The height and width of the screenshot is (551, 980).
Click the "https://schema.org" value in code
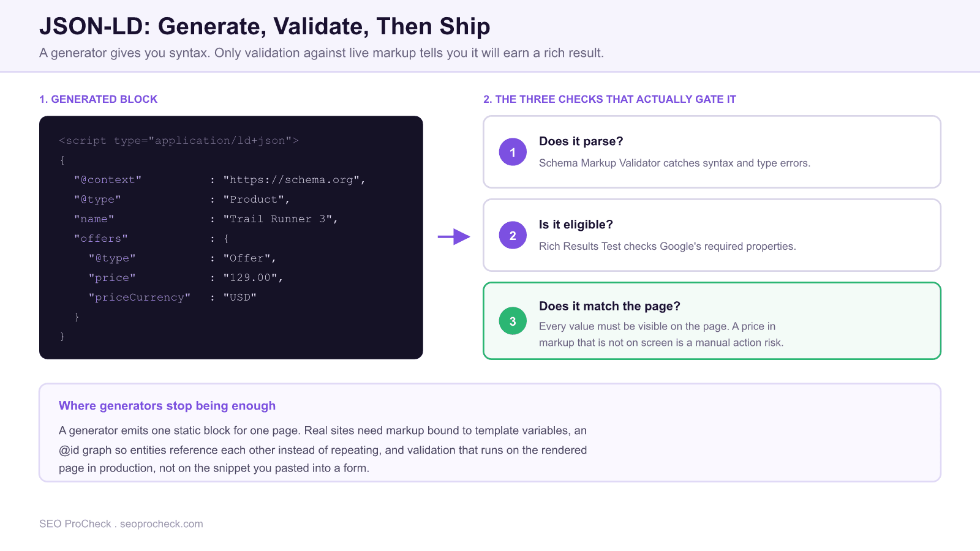click(x=295, y=180)
